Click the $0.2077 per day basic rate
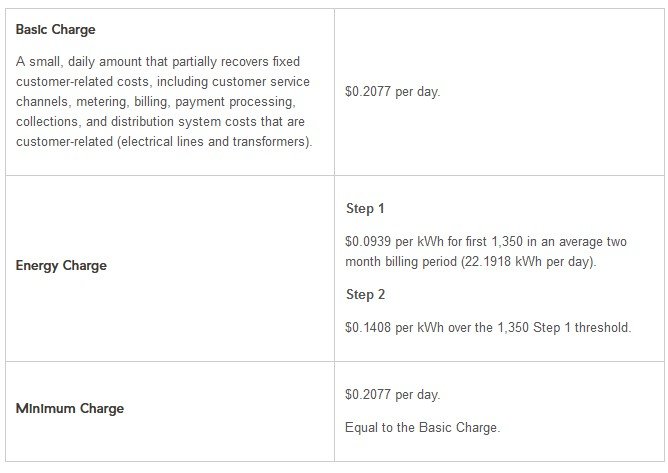668x473 pixels. [392, 92]
